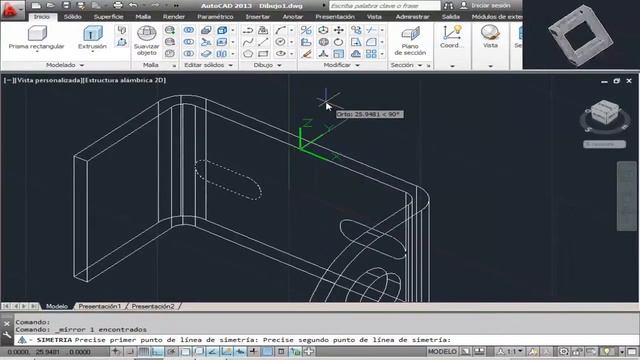Select the Arc tool in Dibujo panel
This screenshot has height=360, width=640.
pos(280,30)
